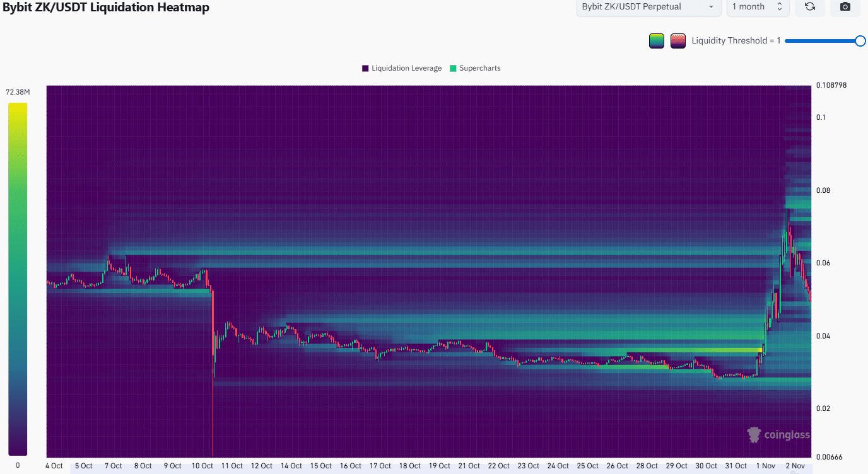Click the down chevron beside 1 month
Viewport: 868px width, 474px height.
(778, 11)
